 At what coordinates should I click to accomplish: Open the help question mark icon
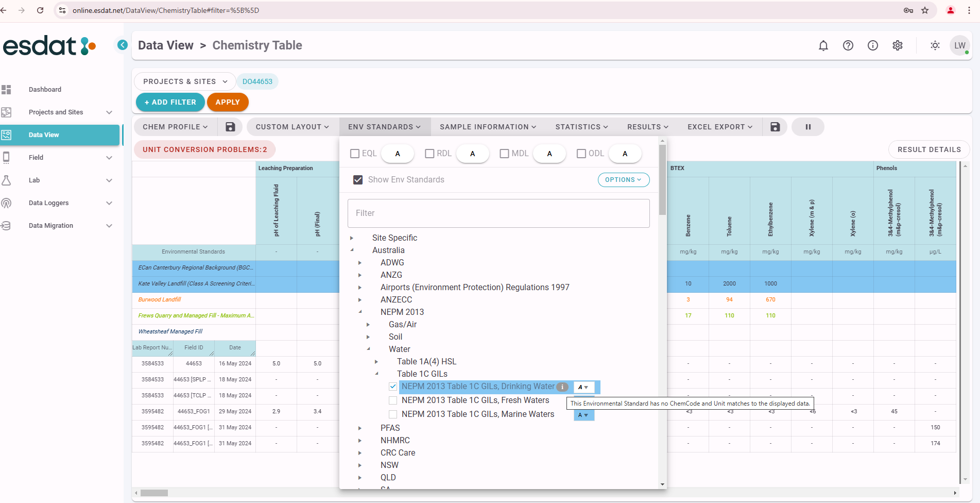(x=848, y=46)
